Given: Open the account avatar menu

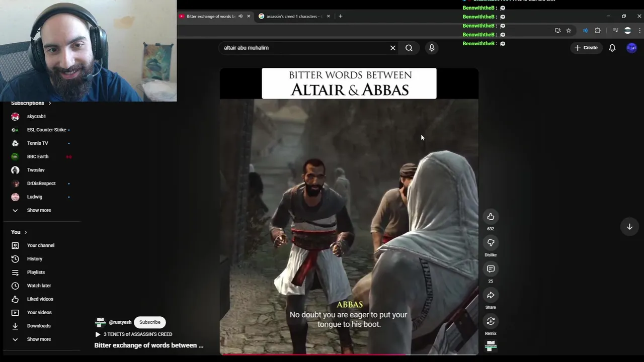Looking at the screenshot, I should point(632,48).
